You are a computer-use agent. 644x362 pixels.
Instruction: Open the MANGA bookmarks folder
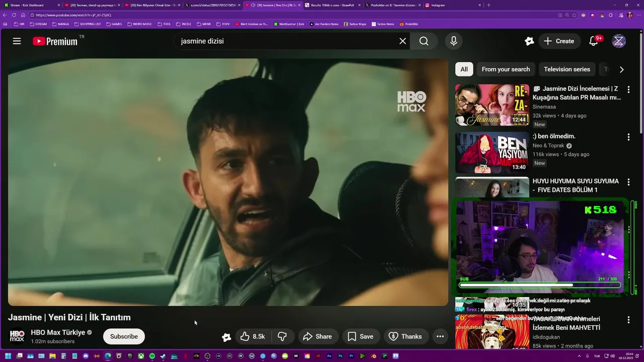(x=60, y=24)
